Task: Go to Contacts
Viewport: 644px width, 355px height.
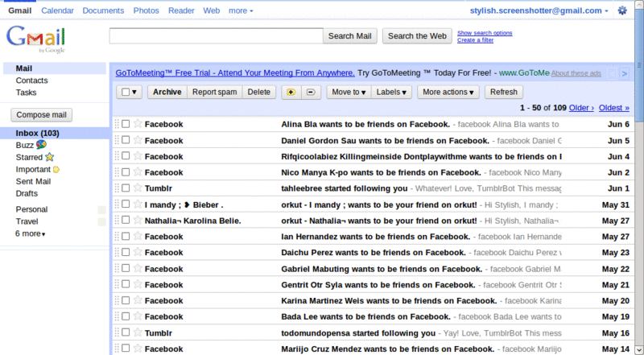Action: click(31, 80)
